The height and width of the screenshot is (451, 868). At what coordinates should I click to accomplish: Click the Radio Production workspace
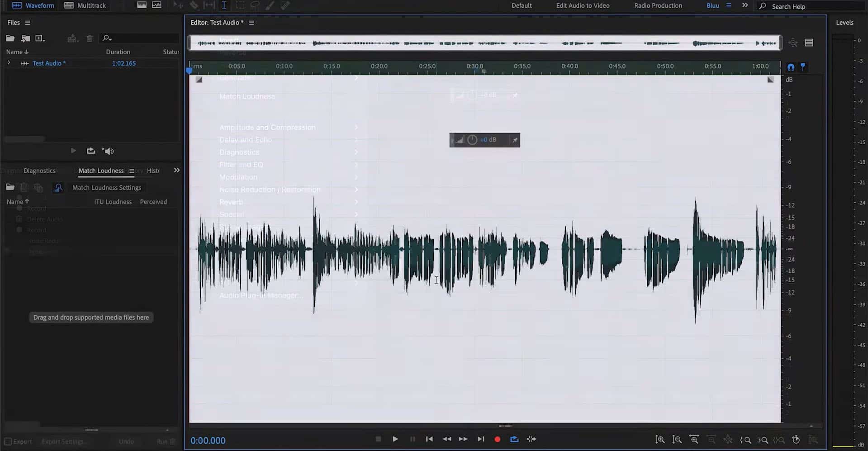tap(658, 5)
